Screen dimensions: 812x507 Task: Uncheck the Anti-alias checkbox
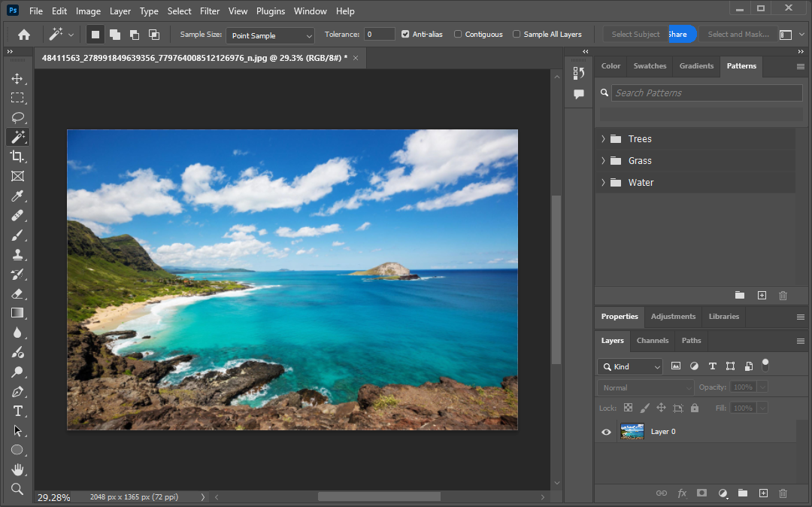pos(406,35)
